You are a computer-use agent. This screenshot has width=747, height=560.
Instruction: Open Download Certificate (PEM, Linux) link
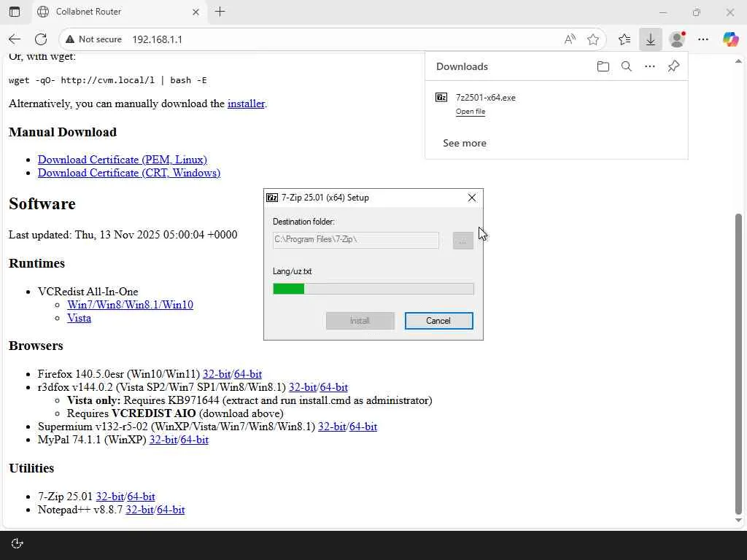pos(123,160)
